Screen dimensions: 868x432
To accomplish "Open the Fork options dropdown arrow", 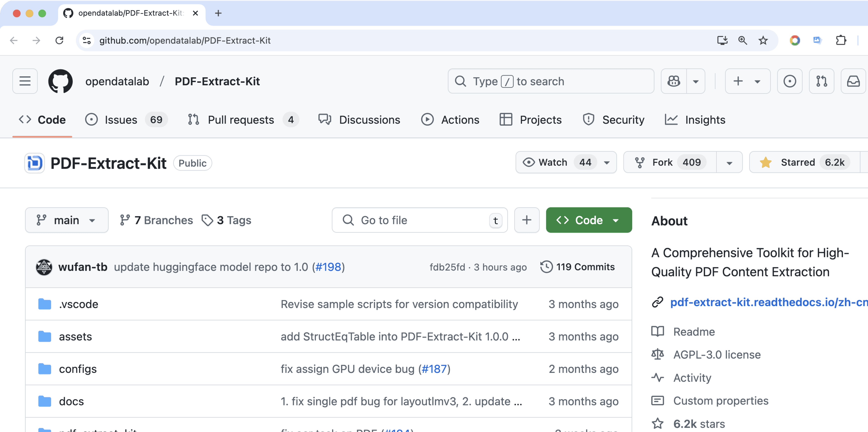I will [729, 163].
